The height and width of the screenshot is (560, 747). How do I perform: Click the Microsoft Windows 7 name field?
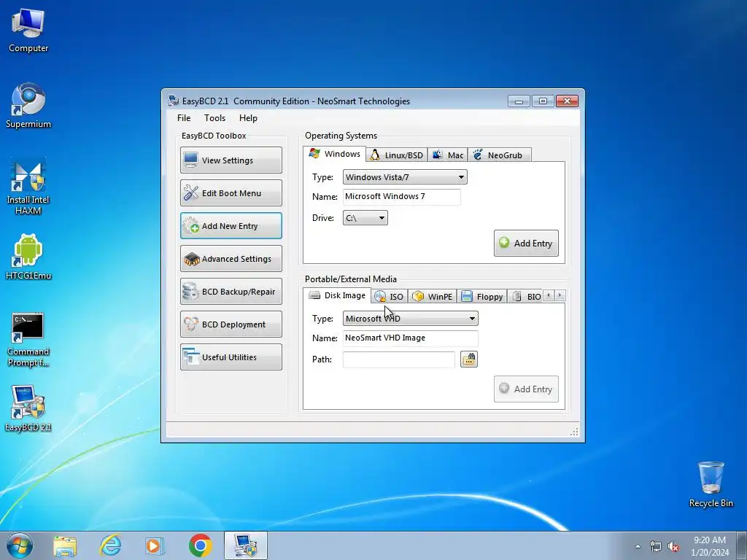pyautogui.click(x=402, y=197)
